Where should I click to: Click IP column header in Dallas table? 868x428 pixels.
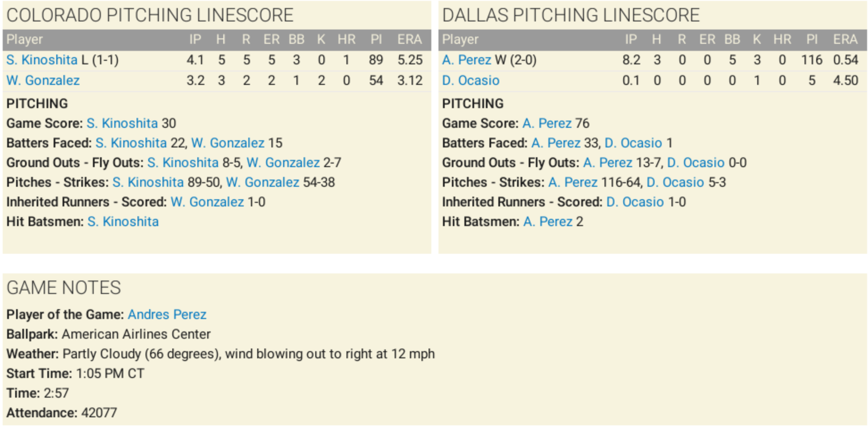(x=630, y=39)
